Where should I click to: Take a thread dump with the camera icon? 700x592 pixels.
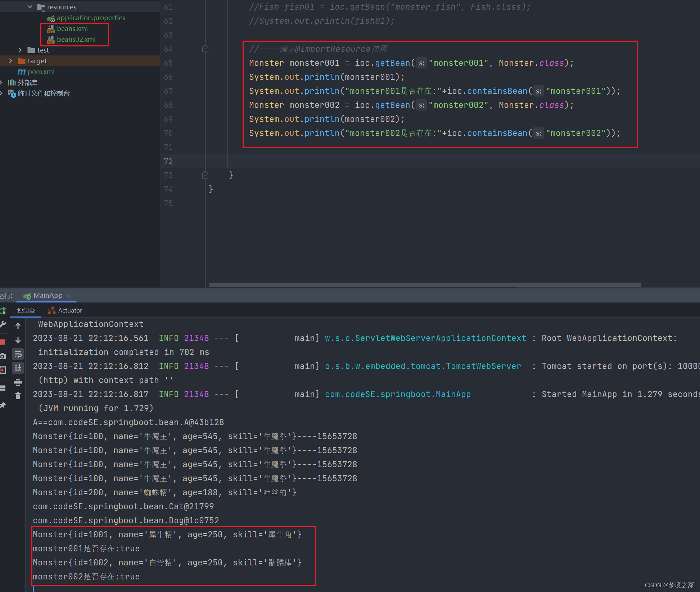(3, 356)
